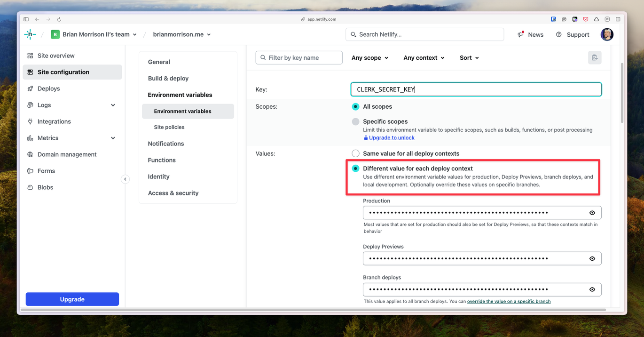Open the Site policies sub-item

(169, 127)
